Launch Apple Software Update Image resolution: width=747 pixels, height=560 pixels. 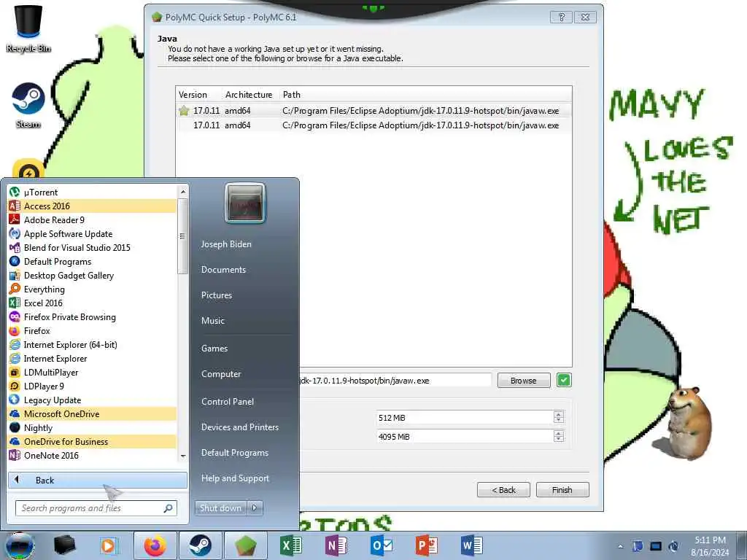[x=92, y=234]
